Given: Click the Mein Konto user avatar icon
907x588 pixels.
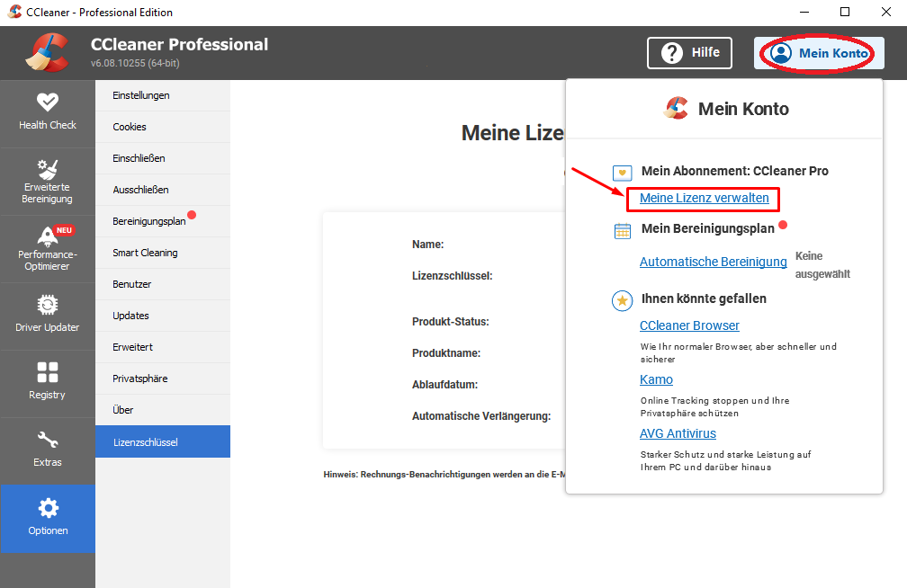Looking at the screenshot, I should tap(781, 53).
